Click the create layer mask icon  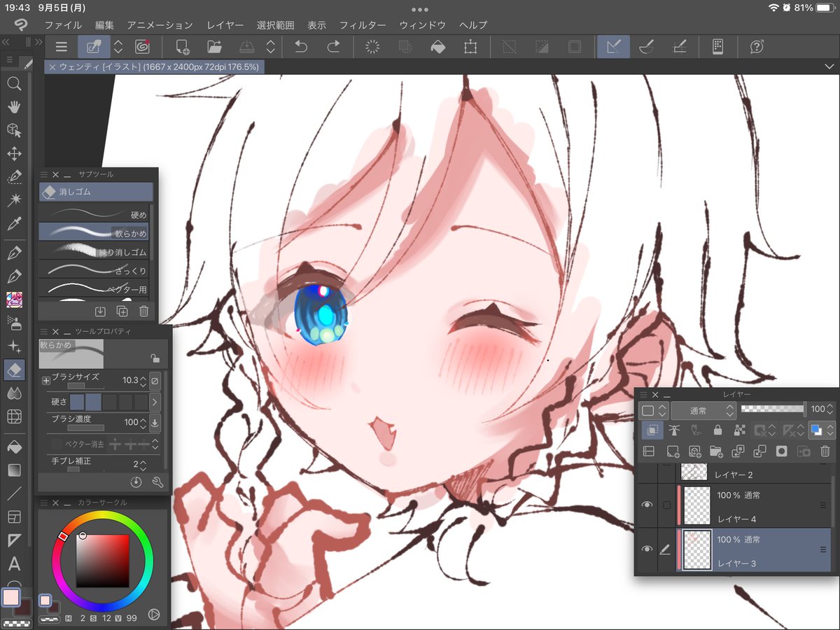click(x=782, y=451)
